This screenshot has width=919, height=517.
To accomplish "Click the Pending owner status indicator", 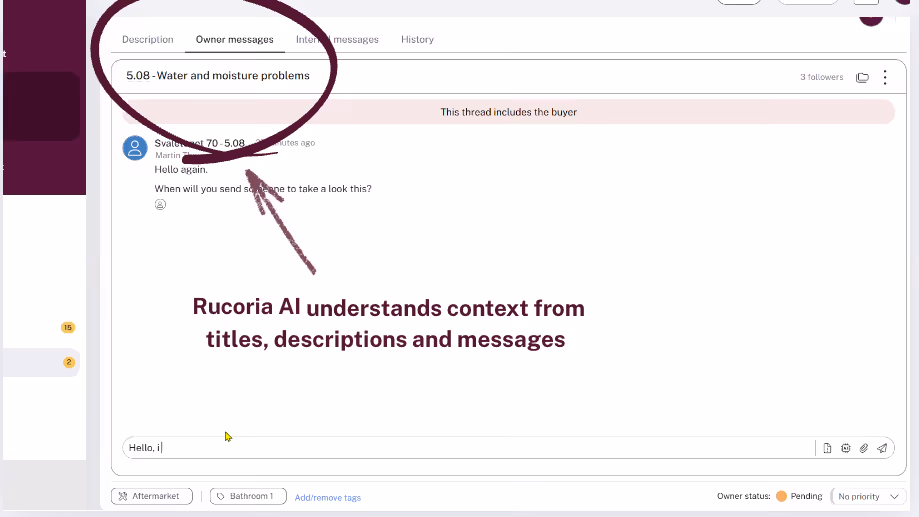I will click(799, 496).
